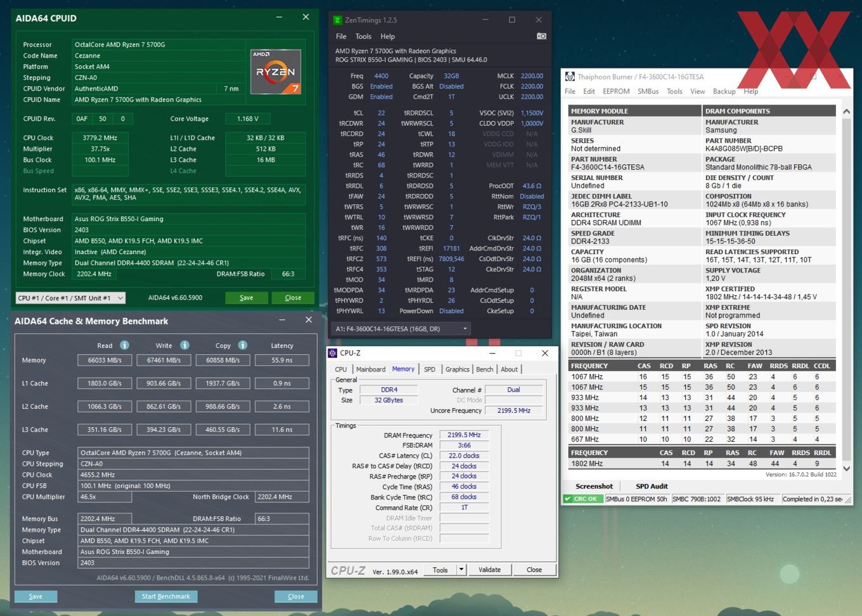
Task: Switch to CPU tab in CPU-Z
Action: pyautogui.click(x=341, y=369)
